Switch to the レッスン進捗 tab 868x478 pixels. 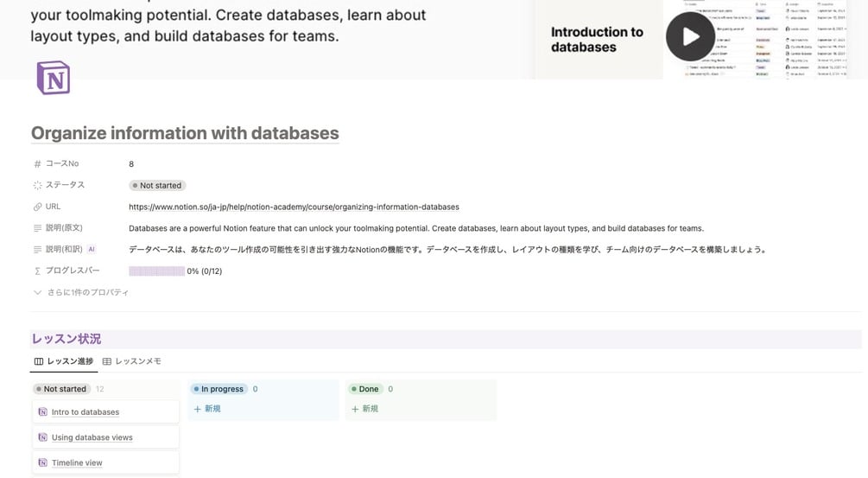pyautogui.click(x=63, y=361)
